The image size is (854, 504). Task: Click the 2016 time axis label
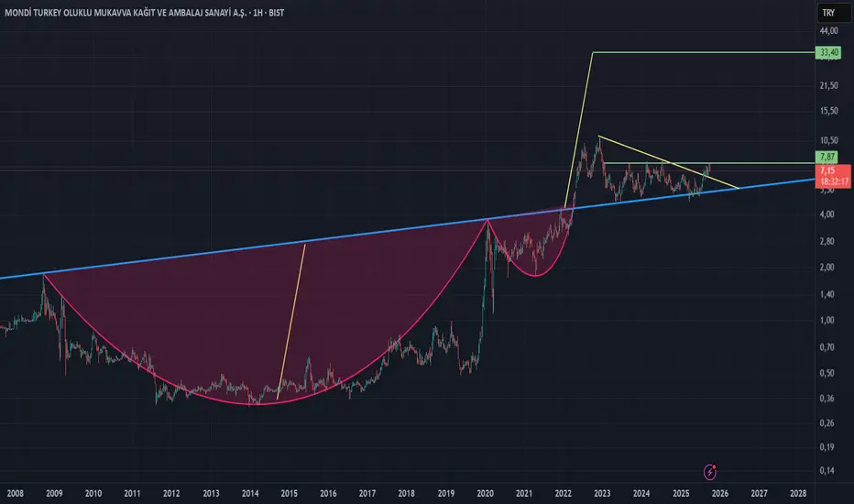(x=328, y=494)
